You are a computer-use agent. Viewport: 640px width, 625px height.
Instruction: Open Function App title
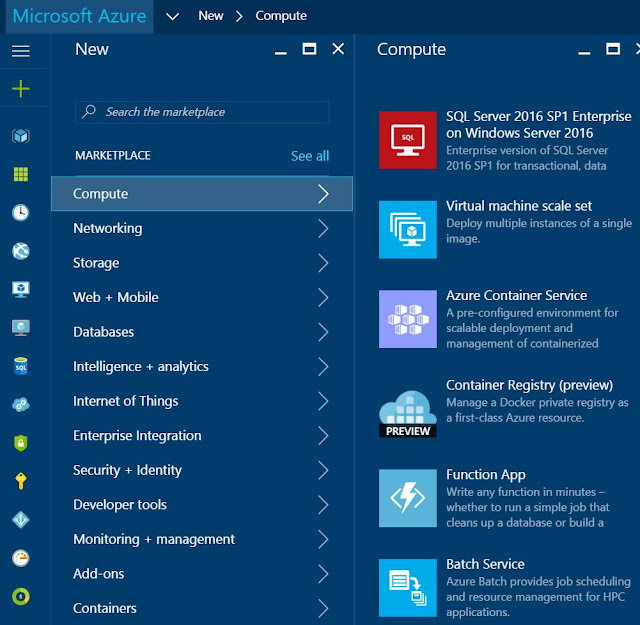486,474
